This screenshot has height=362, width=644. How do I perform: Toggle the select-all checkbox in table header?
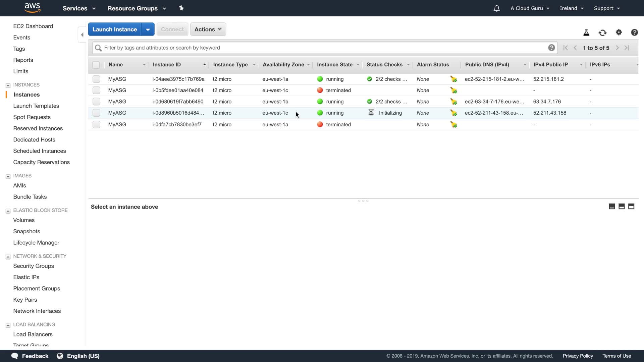[96, 65]
